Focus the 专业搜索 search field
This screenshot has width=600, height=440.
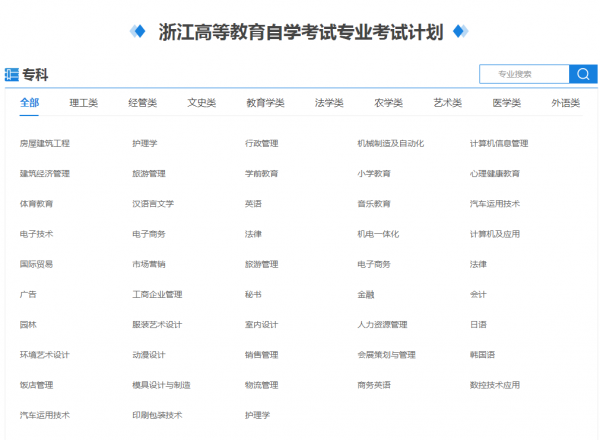tap(524, 74)
